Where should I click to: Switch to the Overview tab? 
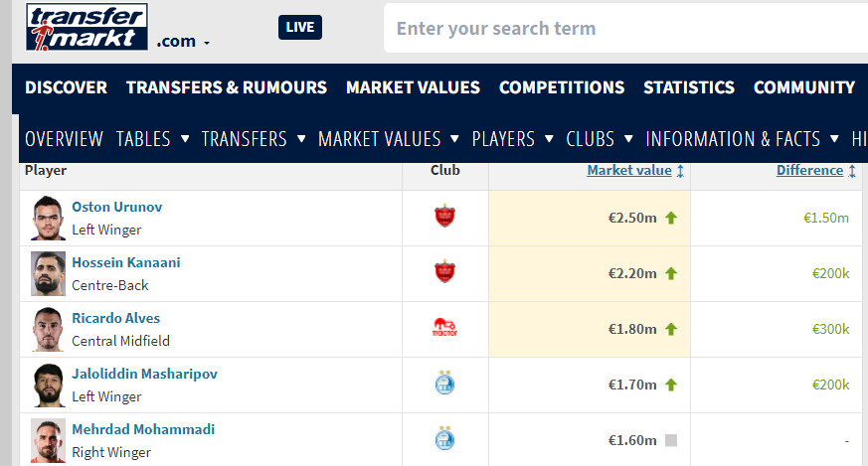coord(64,139)
